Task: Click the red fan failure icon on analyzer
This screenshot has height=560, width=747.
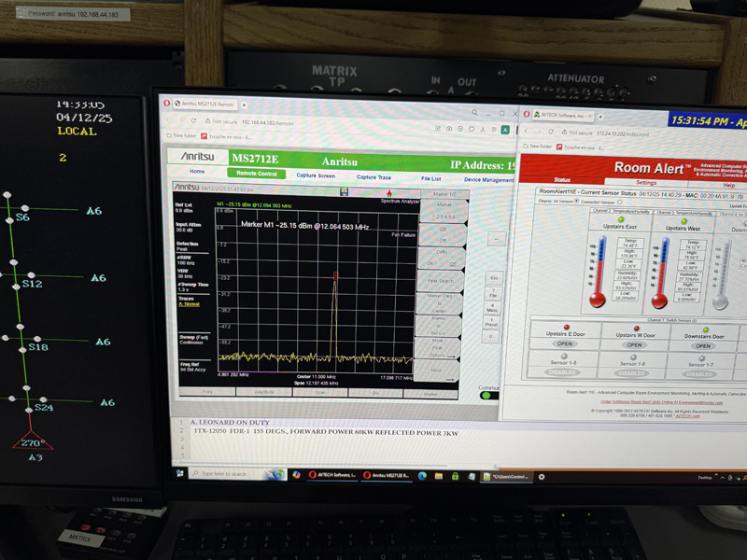Action: click(389, 193)
